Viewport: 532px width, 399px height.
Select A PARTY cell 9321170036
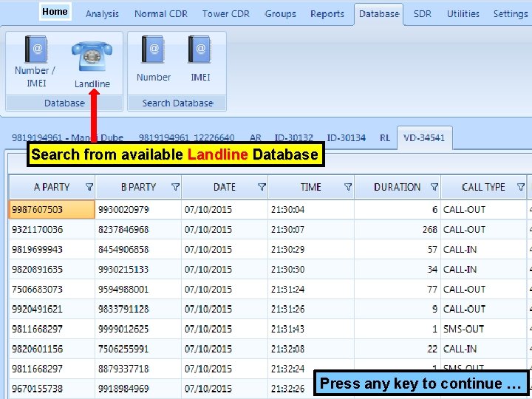[52, 229]
